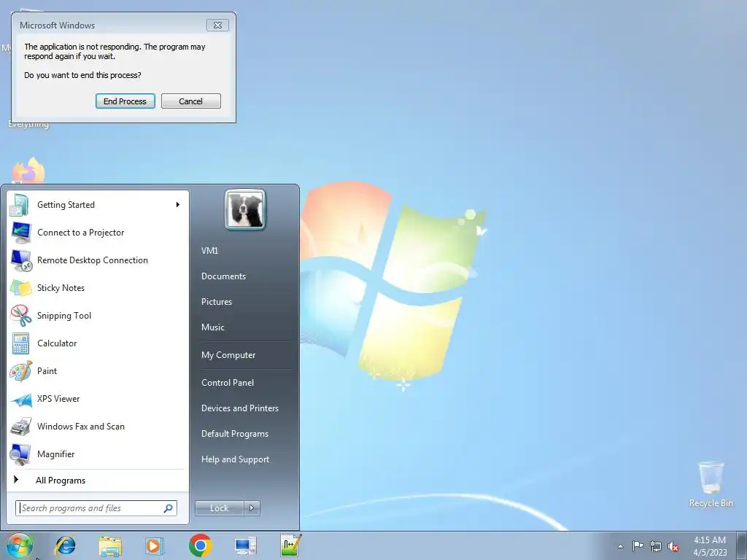Click the clock showing 4:15 AM
This screenshot has width=747, height=560.
click(x=710, y=546)
